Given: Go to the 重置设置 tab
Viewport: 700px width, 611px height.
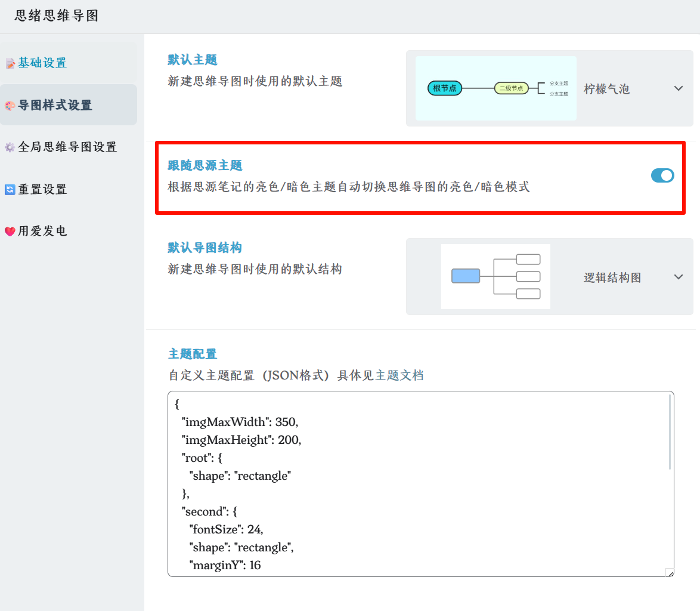Looking at the screenshot, I should click(x=69, y=189).
